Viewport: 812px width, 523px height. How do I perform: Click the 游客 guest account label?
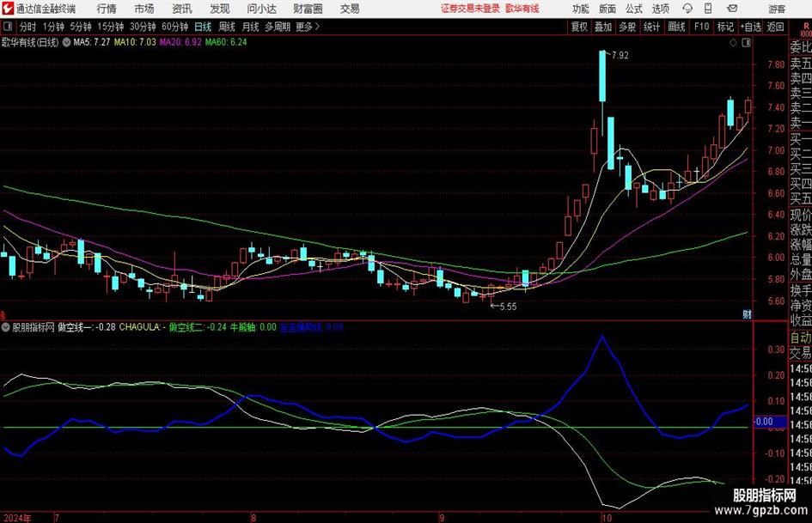pos(776,9)
